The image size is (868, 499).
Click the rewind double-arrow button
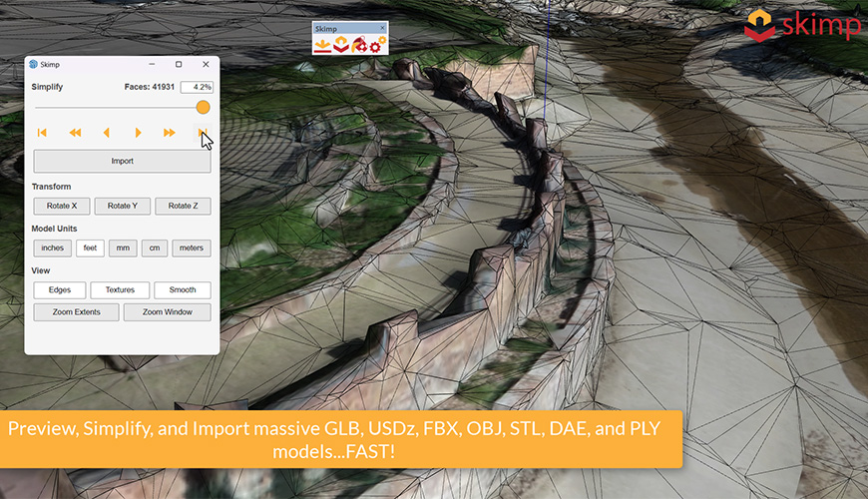tap(75, 133)
